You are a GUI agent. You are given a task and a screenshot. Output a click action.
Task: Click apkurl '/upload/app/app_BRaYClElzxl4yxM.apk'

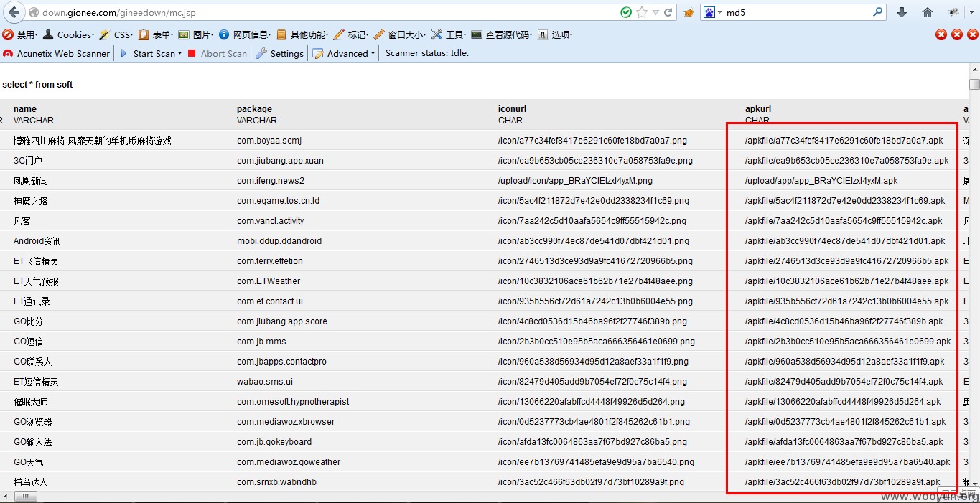[821, 181]
